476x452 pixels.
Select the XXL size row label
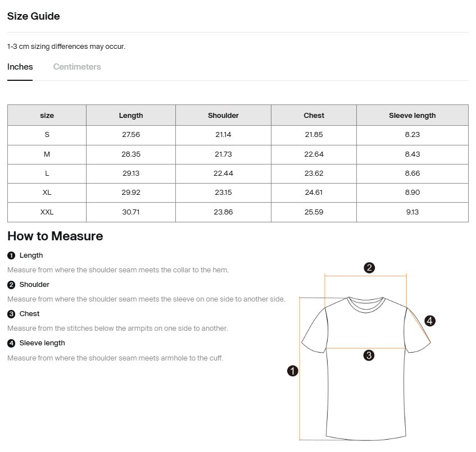[47, 212]
